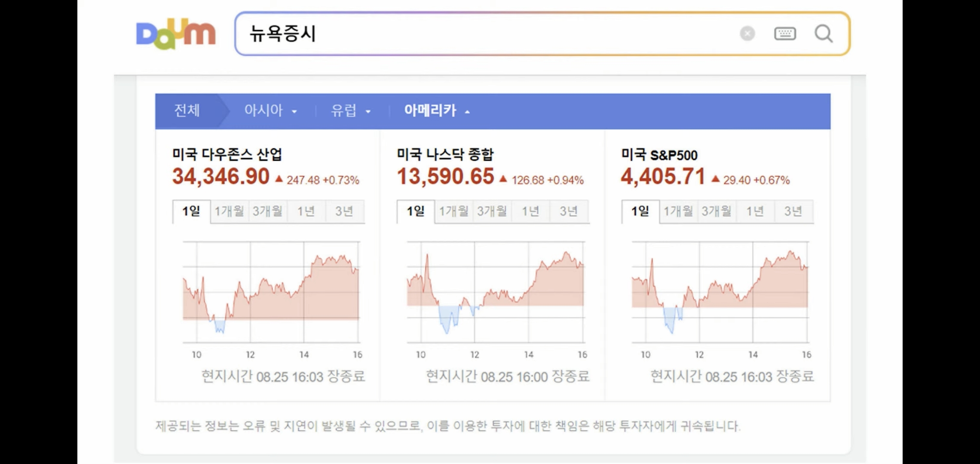Screen dimensions: 980x464
Task: Clear the search field with the X icon
Action: tap(747, 34)
